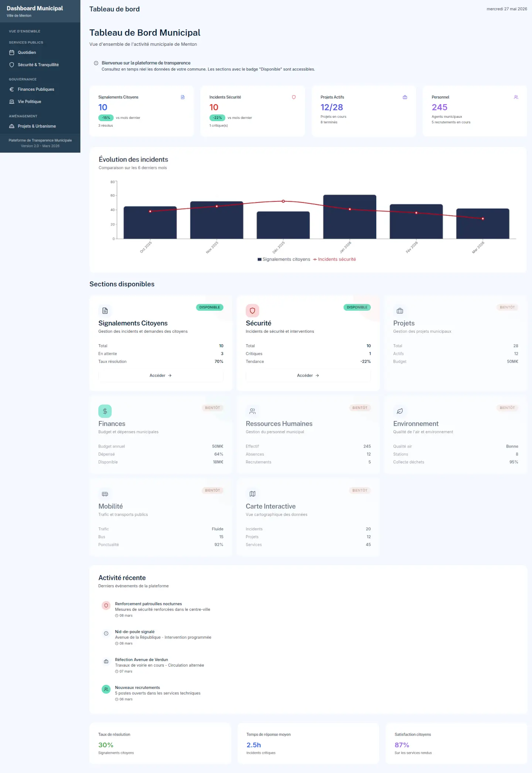Toggle Signalements citoyens legend entry
The image size is (532, 773).
coord(284,259)
